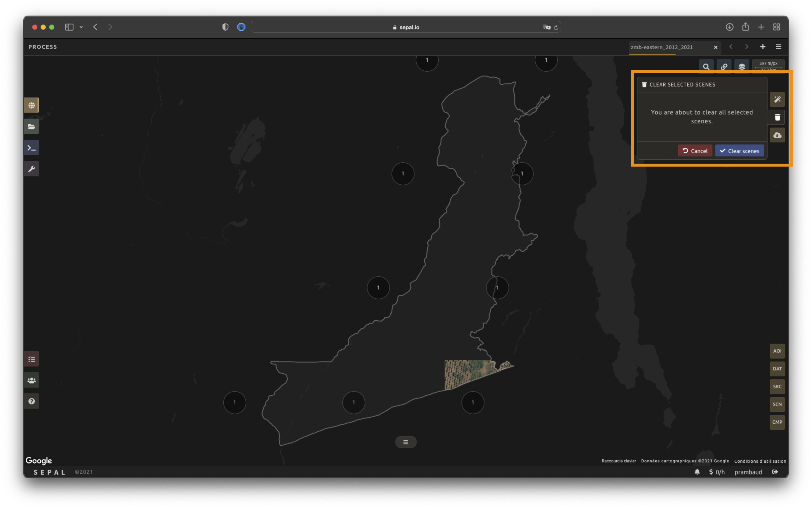Viewport: 812px width, 509px height.
Task: Expand the Safari sidebar dropdown chevron
Action: coord(81,27)
